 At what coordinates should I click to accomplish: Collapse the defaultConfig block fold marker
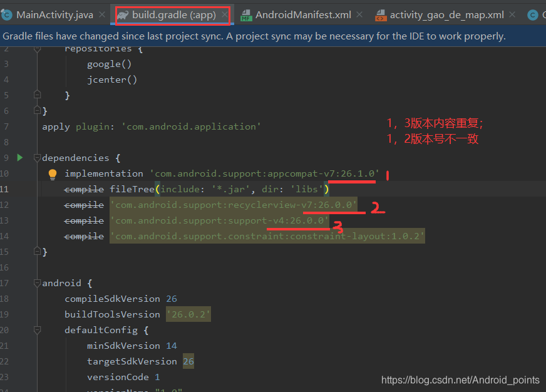[38, 330]
